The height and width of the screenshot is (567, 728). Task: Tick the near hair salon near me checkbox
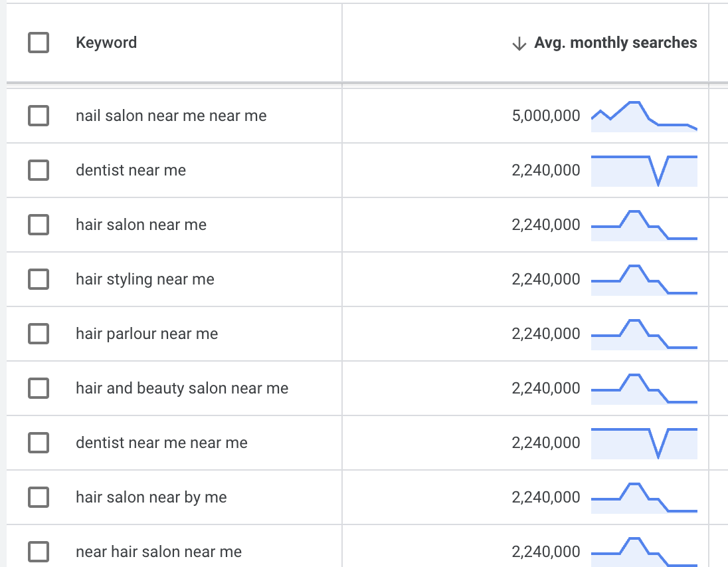tap(39, 552)
